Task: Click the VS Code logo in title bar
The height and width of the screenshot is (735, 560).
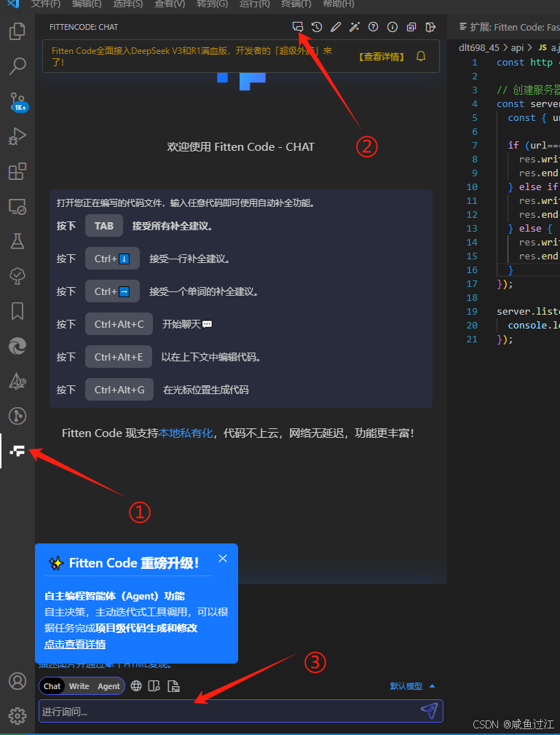Action: (13, 4)
